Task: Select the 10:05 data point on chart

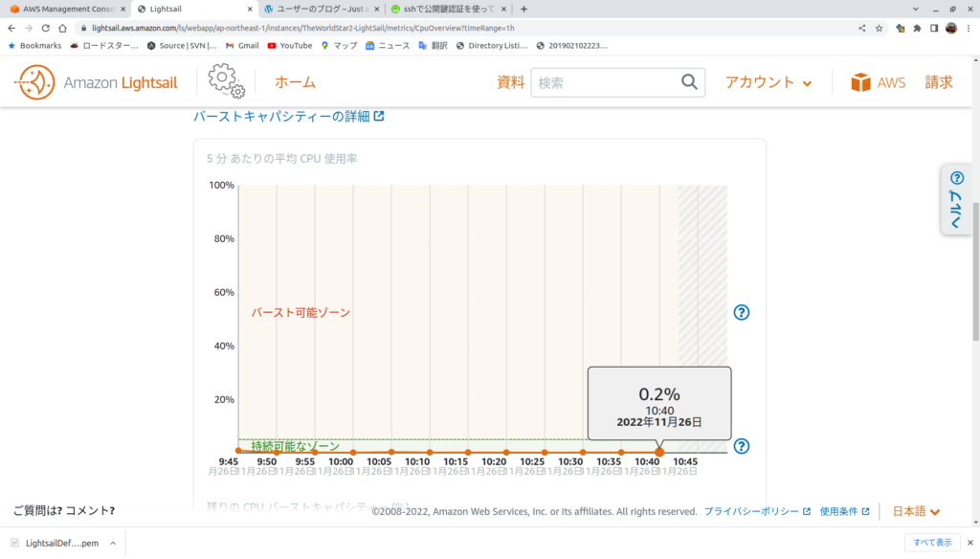Action: [391, 452]
